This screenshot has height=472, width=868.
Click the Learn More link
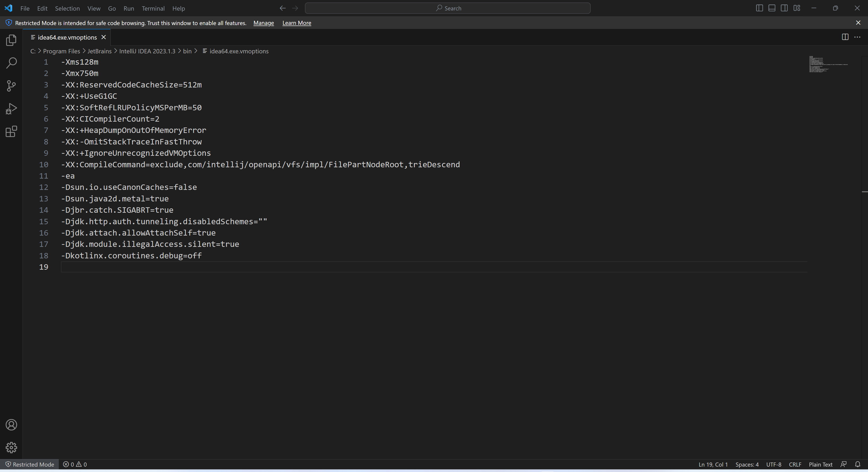click(297, 23)
